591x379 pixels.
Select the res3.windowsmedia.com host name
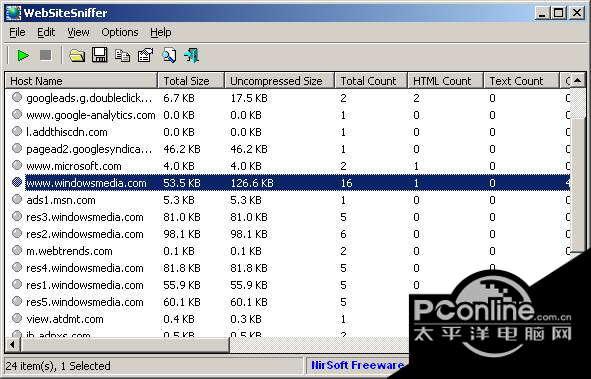coord(85,217)
